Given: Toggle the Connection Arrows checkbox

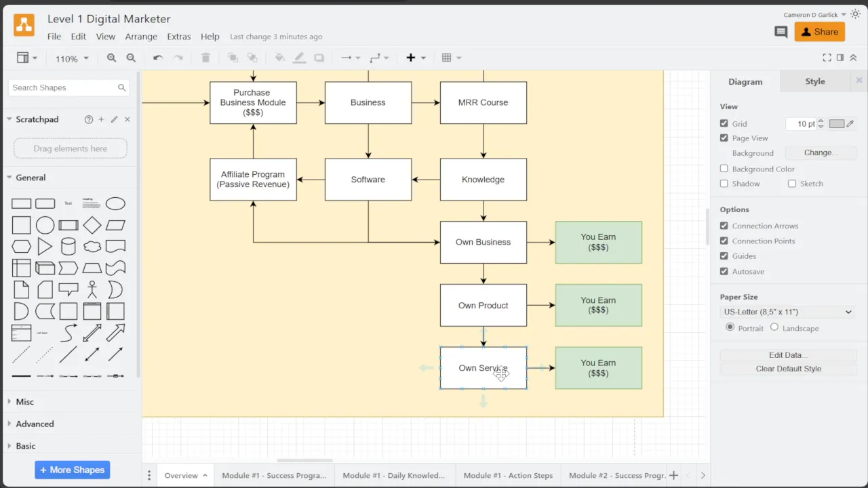Looking at the screenshot, I should click(724, 226).
